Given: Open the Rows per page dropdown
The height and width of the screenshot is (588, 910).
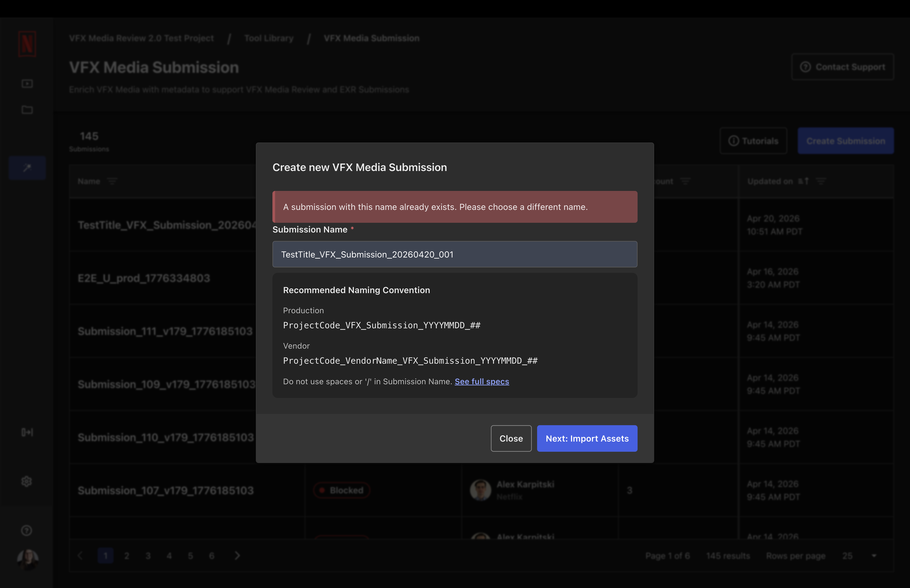Looking at the screenshot, I should pyautogui.click(x=859, y=556).
